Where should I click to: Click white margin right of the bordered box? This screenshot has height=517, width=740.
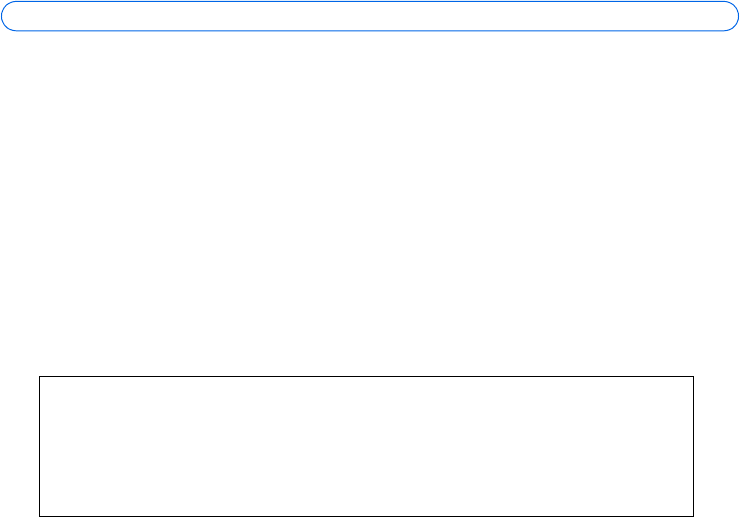point(716,446)
